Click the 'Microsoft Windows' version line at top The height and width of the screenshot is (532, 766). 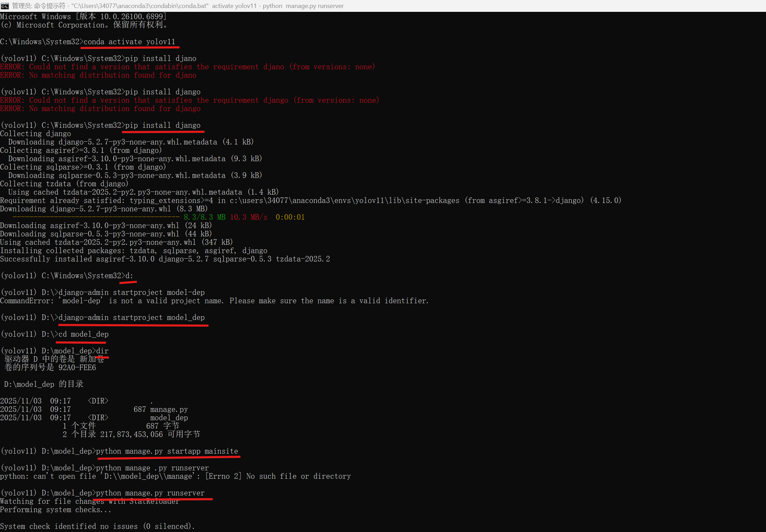(83, 17)
